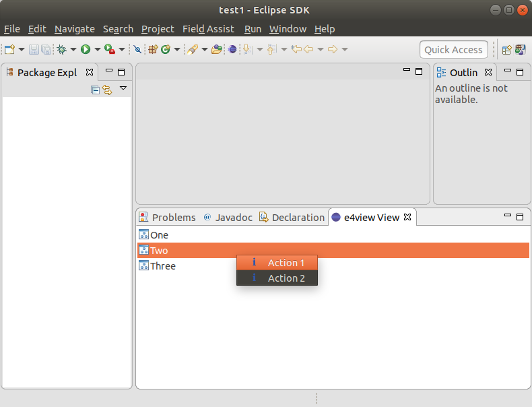Choose Action 1 from context menu
This screenshot has height=407, width=532.
pyautogui.click(x=277, y=263)
